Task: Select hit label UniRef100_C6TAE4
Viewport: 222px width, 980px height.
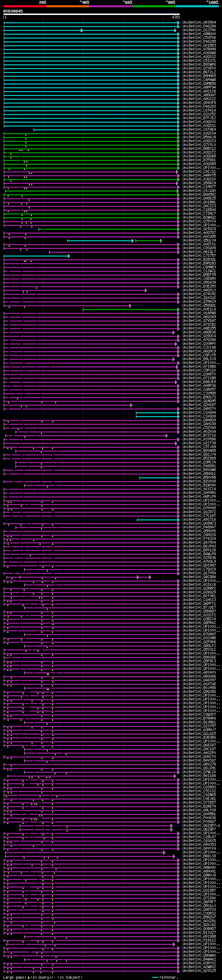Action: click(x=199, y=129)
